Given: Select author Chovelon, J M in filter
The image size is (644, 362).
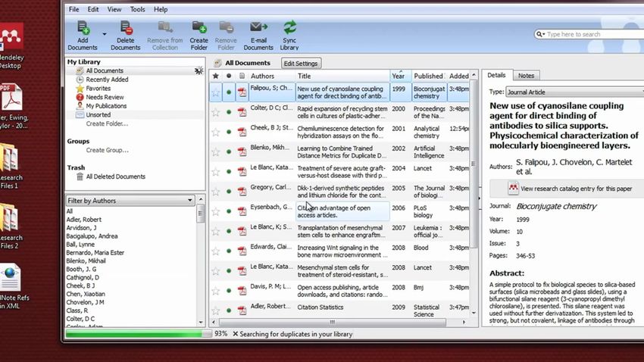Looking at the screenshot, I should tap(85, 302).
